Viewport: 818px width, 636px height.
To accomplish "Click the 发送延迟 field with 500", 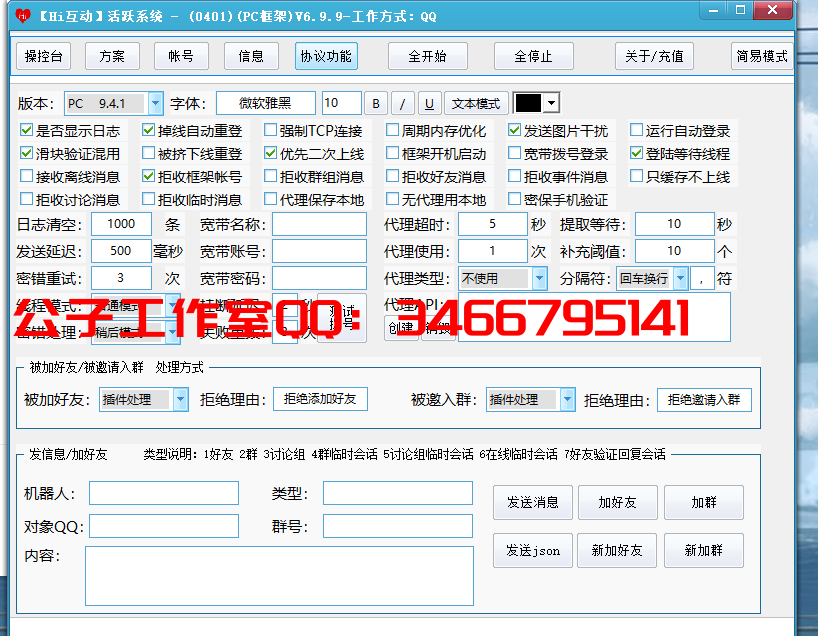I will [122, 251].
